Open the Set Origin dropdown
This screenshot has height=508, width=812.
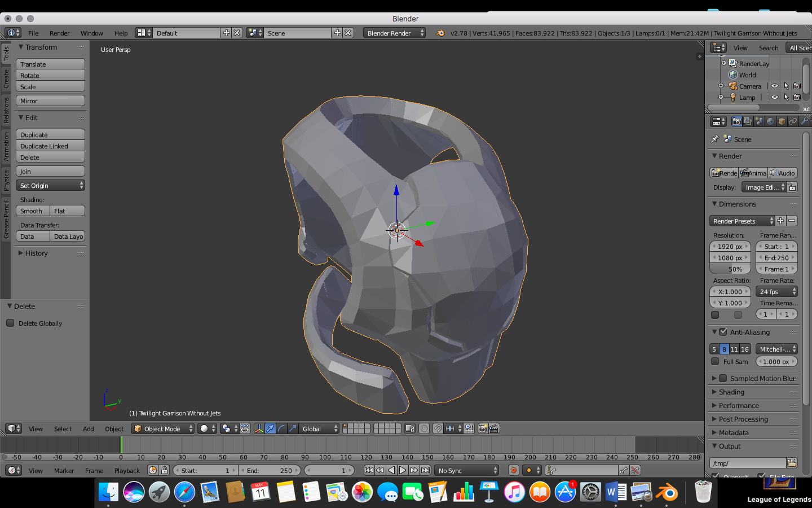[50, 185]
